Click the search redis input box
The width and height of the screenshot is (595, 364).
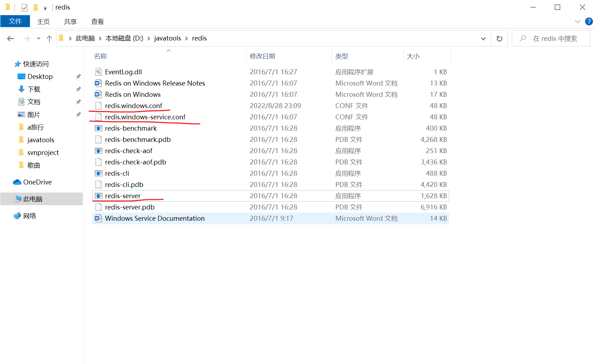[551, 38]
